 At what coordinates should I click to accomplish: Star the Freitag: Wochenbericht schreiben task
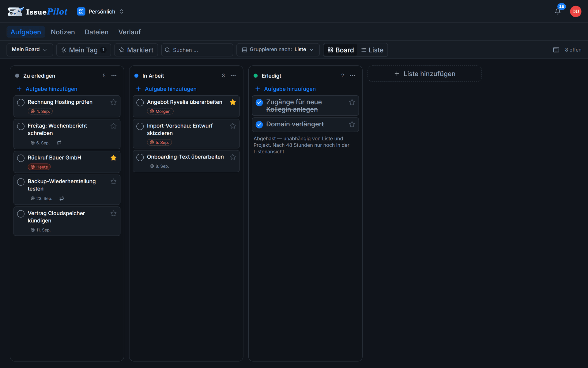(x=113, y=126)
